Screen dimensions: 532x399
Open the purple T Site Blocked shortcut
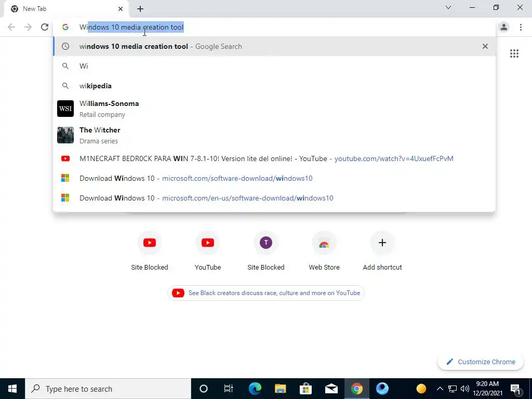pos(266,251)
